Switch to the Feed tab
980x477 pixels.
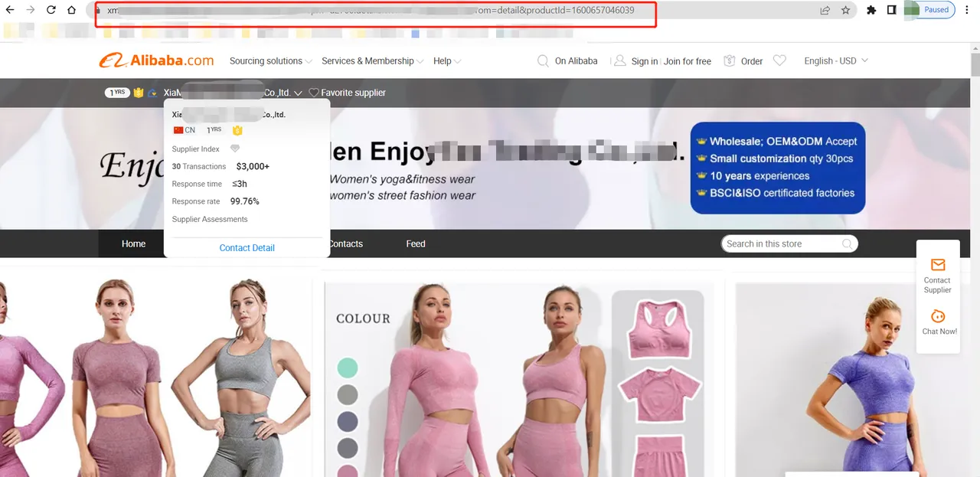(x=415, y=243)
